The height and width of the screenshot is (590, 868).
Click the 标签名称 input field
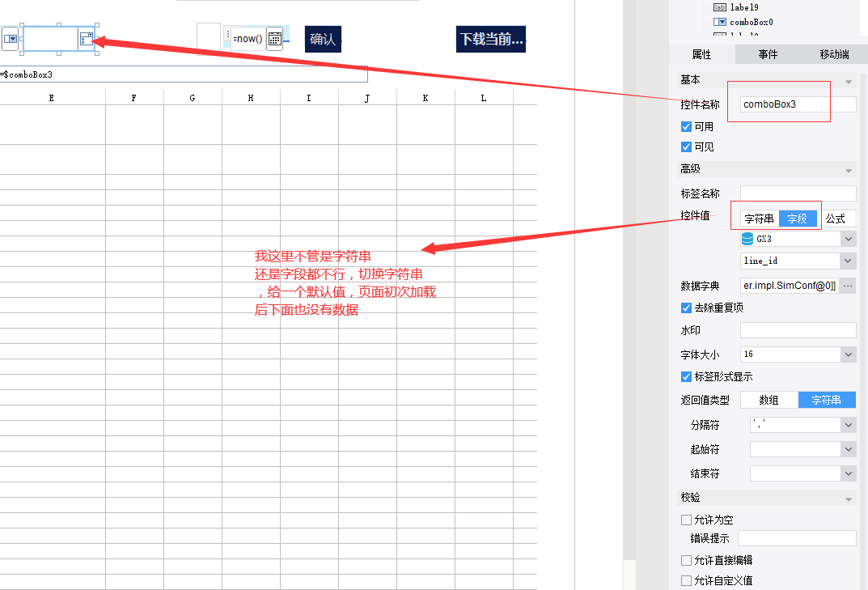[798, 193]
